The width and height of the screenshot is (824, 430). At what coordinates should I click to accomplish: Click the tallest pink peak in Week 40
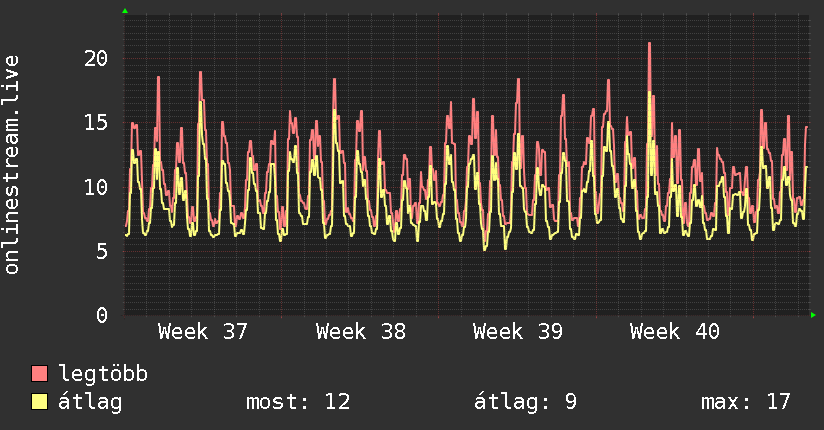point(650,45)
